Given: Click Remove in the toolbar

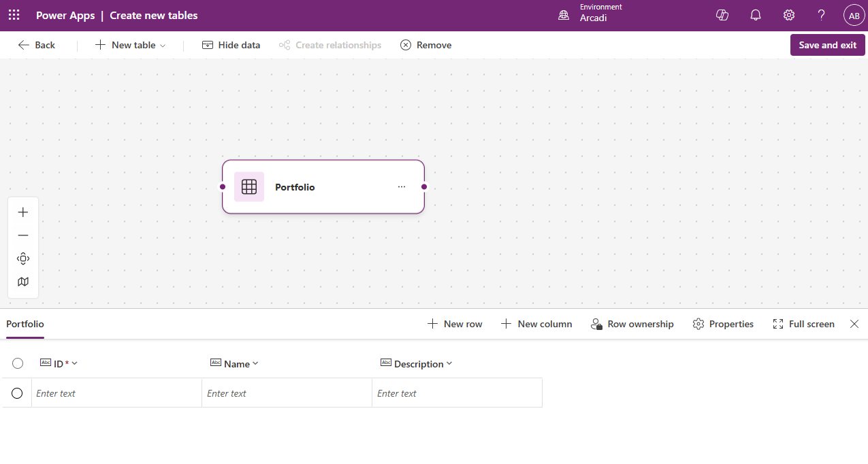Looking at the screenshot, I should [425, 45].
